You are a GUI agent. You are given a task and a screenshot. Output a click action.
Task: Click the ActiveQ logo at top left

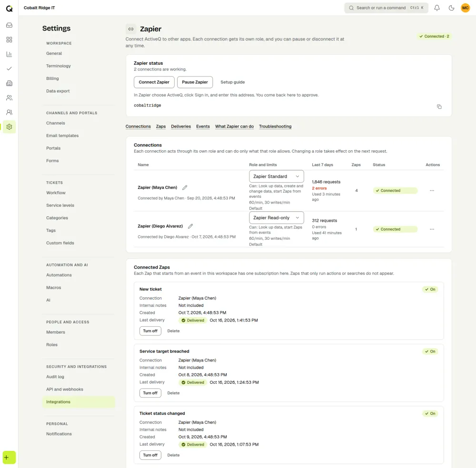(x=9, y=8)
